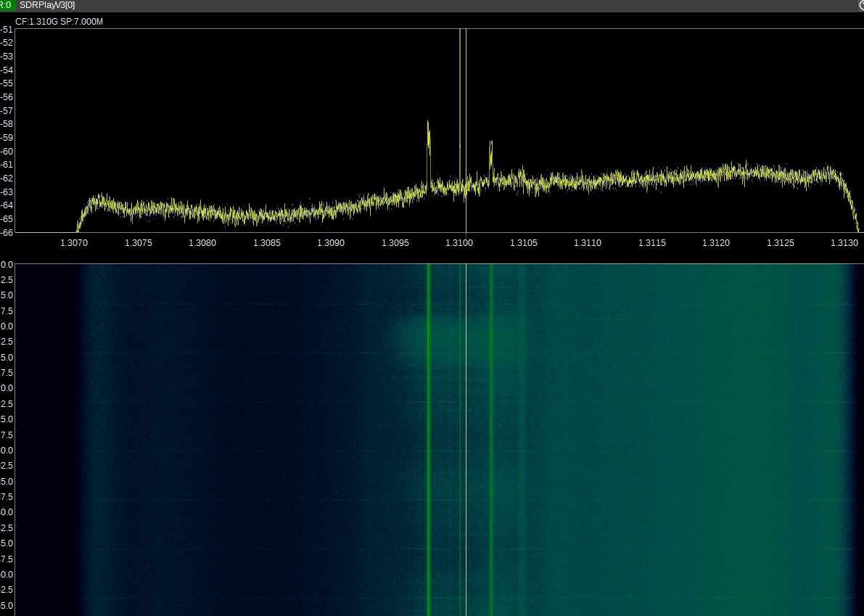
Task: Click the 1.3115 frequency axis label
Action: (652, 243)
